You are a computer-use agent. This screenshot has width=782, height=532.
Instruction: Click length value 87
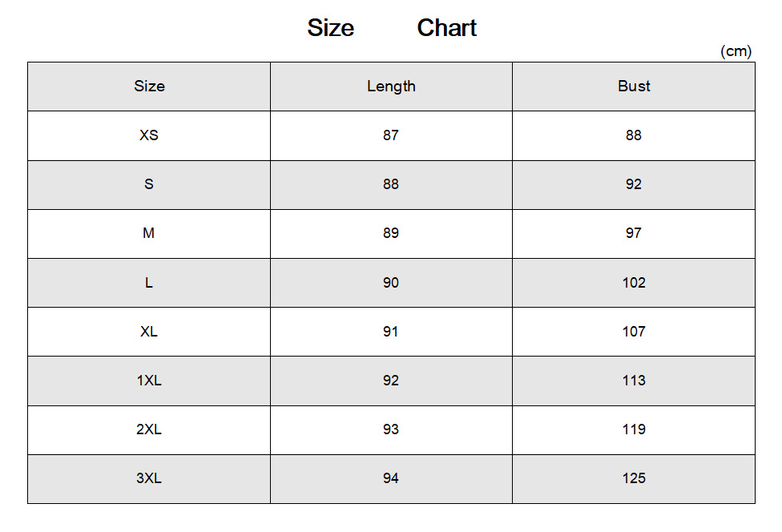coord(391,135)
